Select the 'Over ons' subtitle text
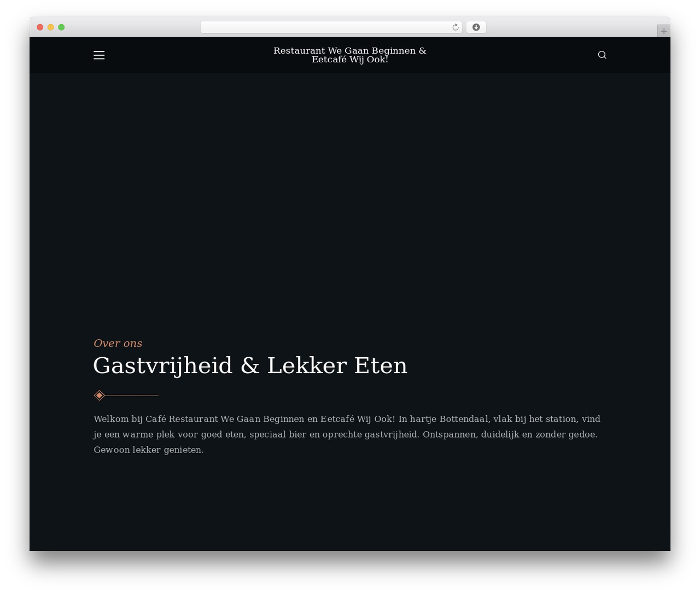Viewport: 700px width, 593px height. [x=118, y=343]
